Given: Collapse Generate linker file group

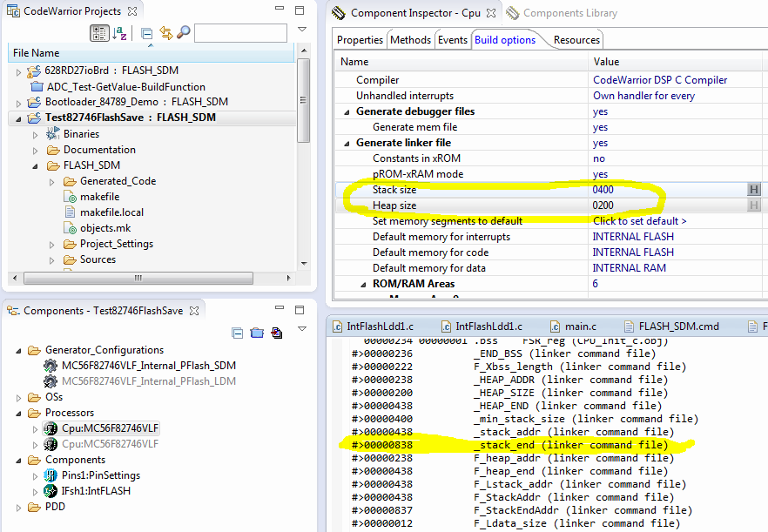Looking at the screenshot, I should [x=347, y=144].
